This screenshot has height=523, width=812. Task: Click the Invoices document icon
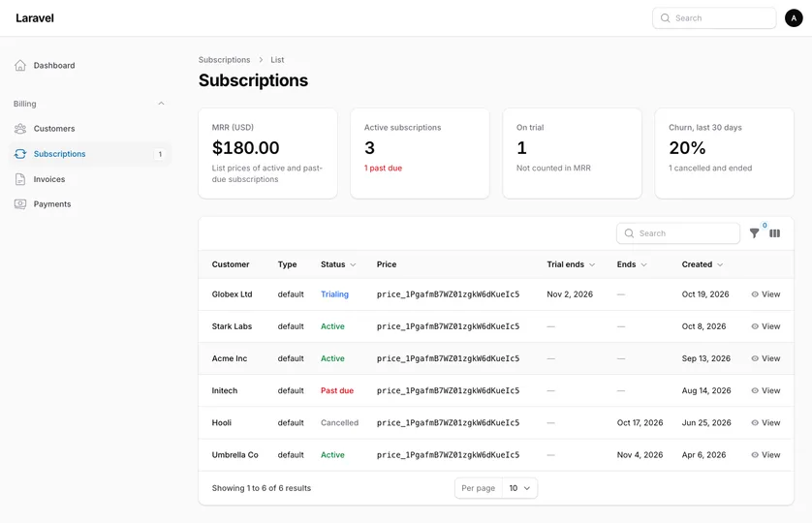click(20, 179)
